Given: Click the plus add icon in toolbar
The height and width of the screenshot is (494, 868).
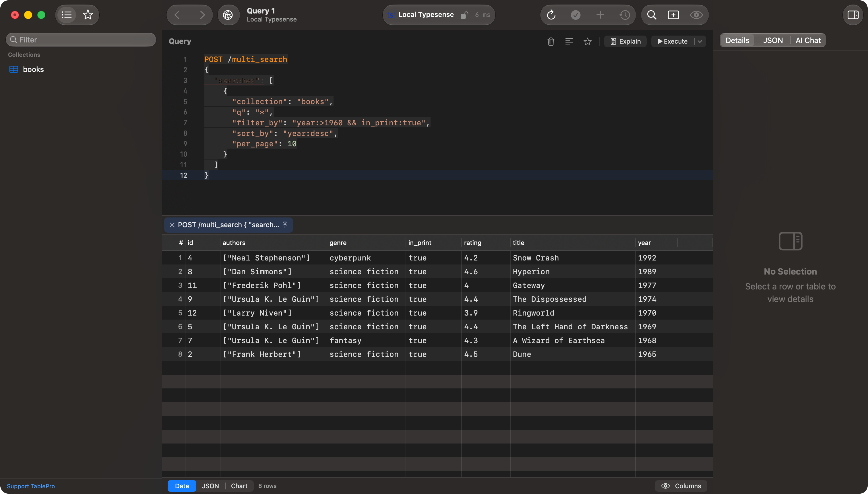Looking at the screenshot, I should 600,15.
